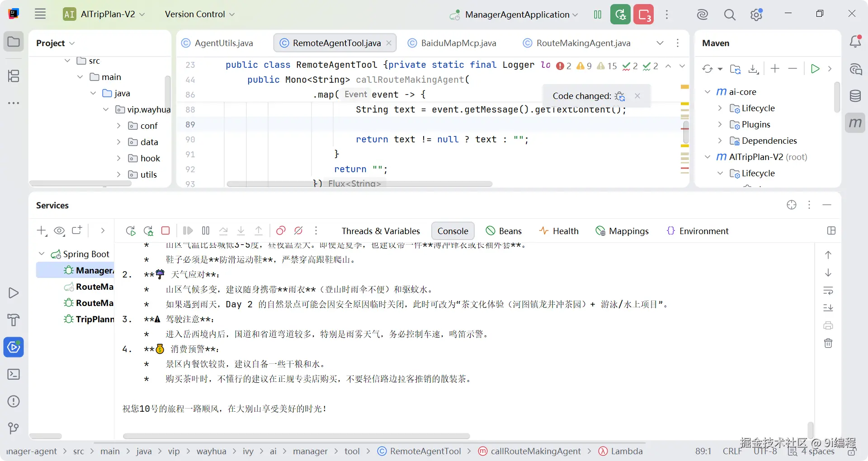Dismiss Code changed popup
The height and width of the screenshot is (461, 868).
pos(637,95)
